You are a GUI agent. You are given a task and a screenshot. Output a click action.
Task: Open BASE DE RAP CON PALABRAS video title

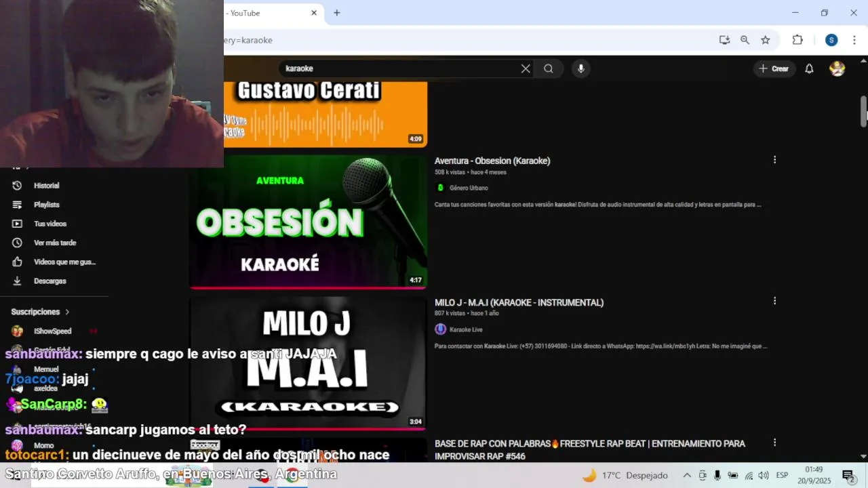[590, 450]
